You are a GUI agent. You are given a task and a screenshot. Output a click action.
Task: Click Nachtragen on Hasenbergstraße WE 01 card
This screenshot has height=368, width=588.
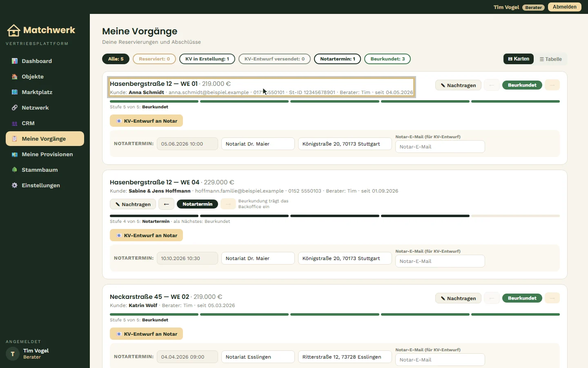click(458, 85)
